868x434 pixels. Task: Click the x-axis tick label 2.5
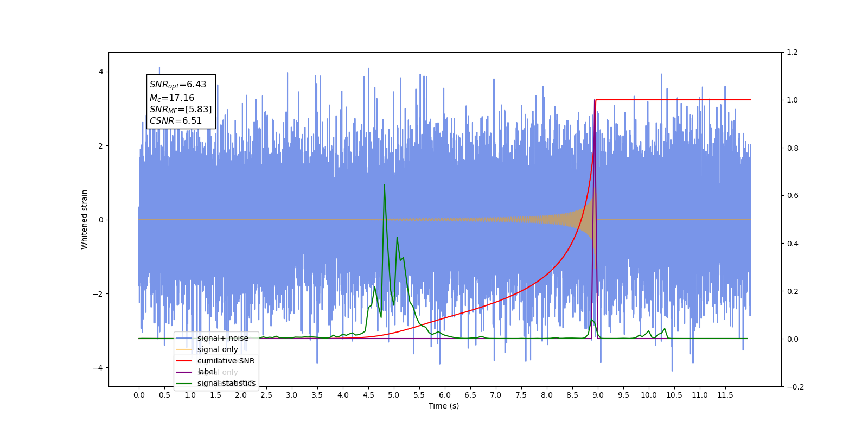coord(266,395)
